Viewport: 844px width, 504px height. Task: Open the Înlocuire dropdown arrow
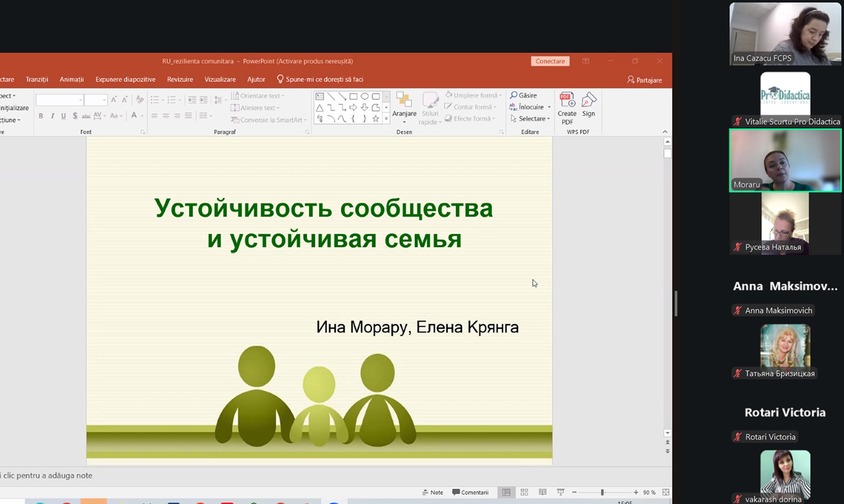549,107
